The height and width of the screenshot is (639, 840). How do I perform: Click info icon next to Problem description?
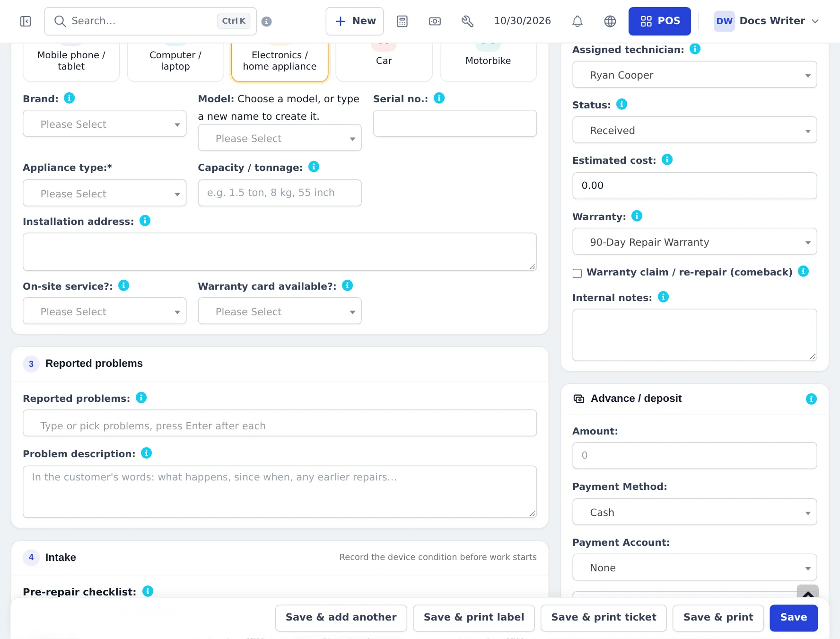click(147, 453)
